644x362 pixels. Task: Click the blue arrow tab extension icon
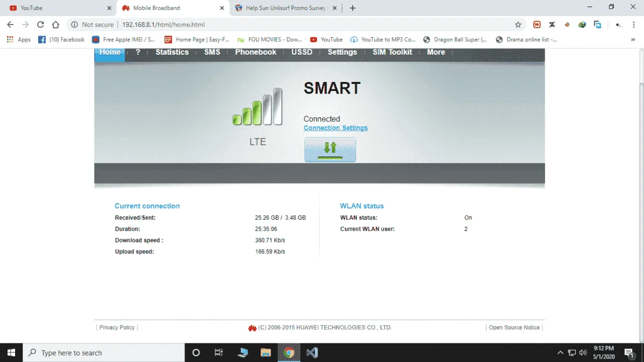point(598,25)
